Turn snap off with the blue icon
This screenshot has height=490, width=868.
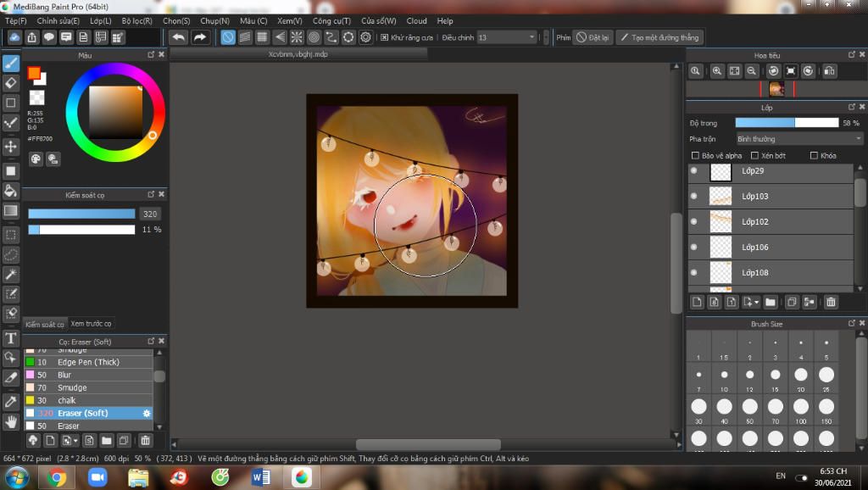(x=227, y=37)
